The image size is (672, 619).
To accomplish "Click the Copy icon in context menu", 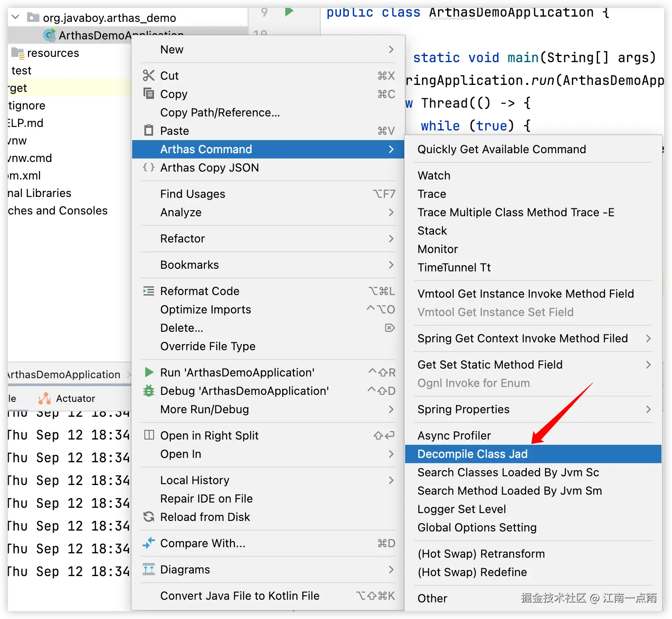I will [149, 93].
